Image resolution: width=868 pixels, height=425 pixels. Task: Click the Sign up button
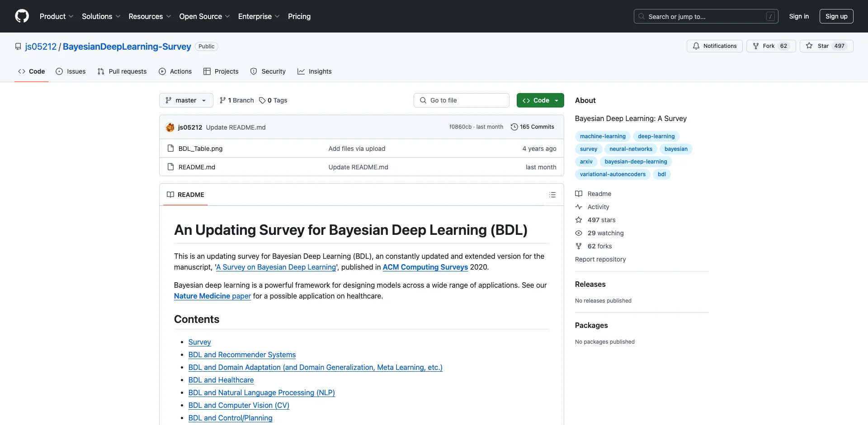point(836,16)
